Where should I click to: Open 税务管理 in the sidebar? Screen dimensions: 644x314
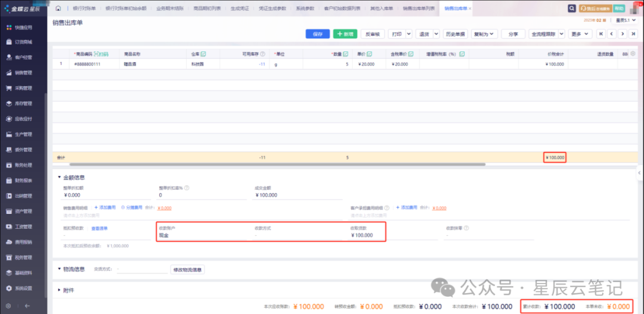[x=23, y=257]
